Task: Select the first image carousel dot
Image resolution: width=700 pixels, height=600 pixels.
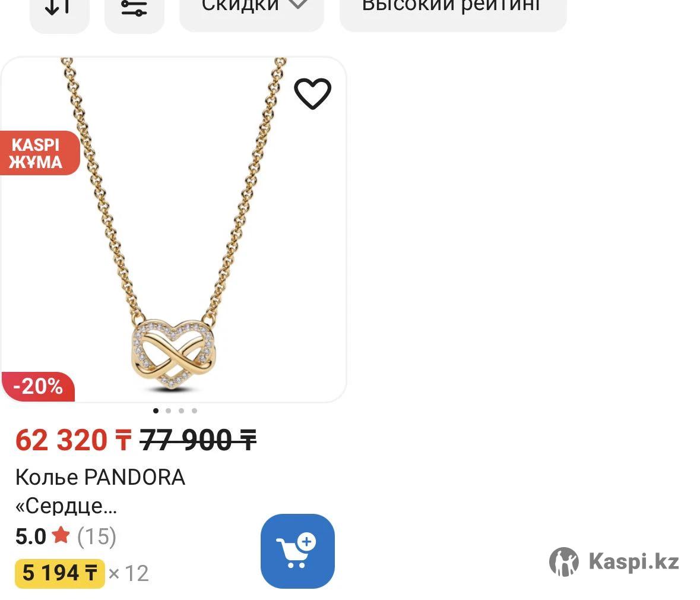Action: (x=156, y=410)
